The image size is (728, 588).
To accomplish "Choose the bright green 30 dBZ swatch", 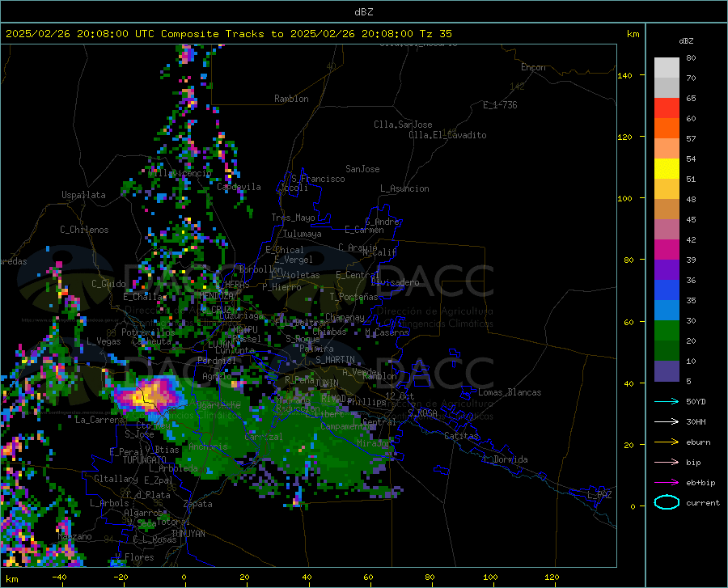I will [x=667, y=331].
